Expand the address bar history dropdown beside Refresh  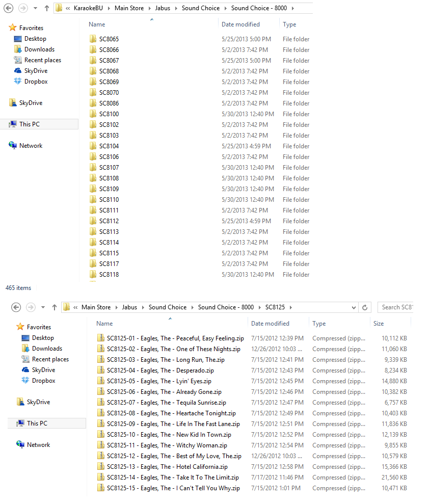coord(354,307)
